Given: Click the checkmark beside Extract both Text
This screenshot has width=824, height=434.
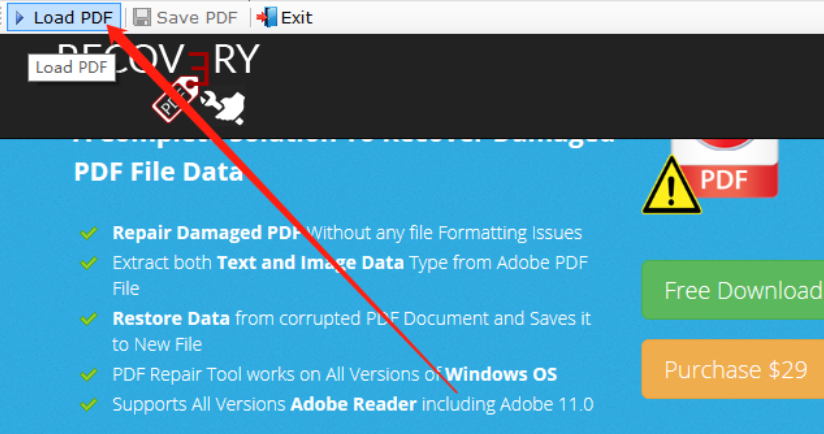Looking at the screenshot, I should (x=89, y=263).
